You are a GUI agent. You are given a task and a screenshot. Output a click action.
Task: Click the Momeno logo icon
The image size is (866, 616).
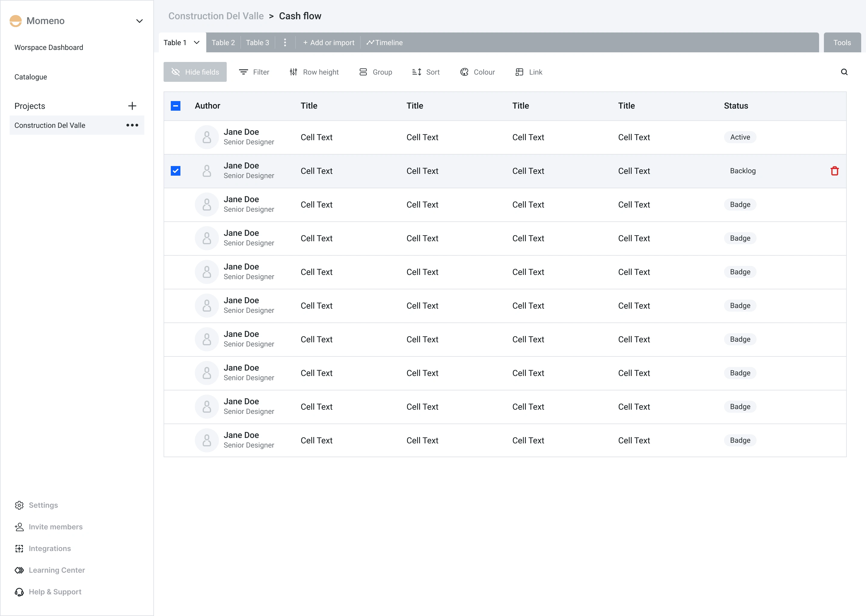[x=16, y=21]
